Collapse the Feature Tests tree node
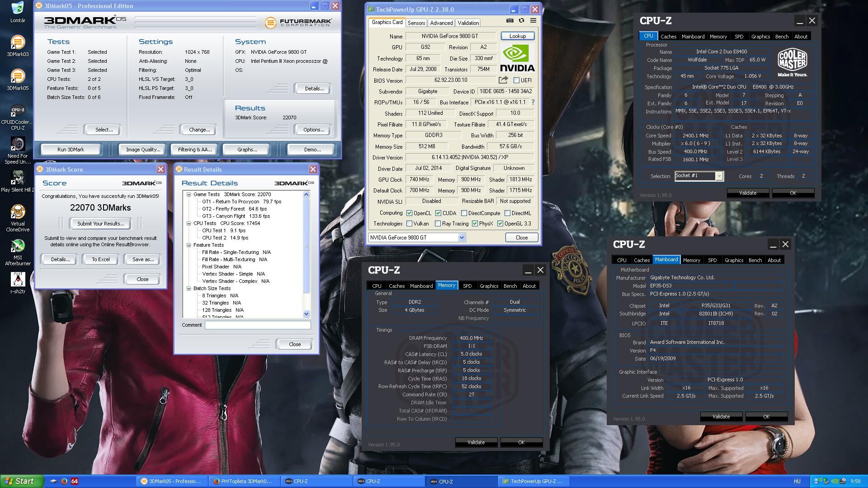868x488 pixels. coord(189,245)
